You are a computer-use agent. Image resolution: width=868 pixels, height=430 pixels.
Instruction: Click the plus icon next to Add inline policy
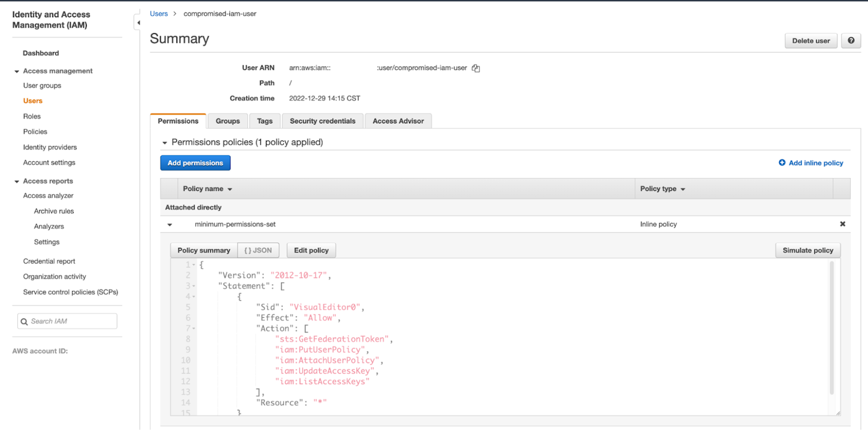click(782, 162)
